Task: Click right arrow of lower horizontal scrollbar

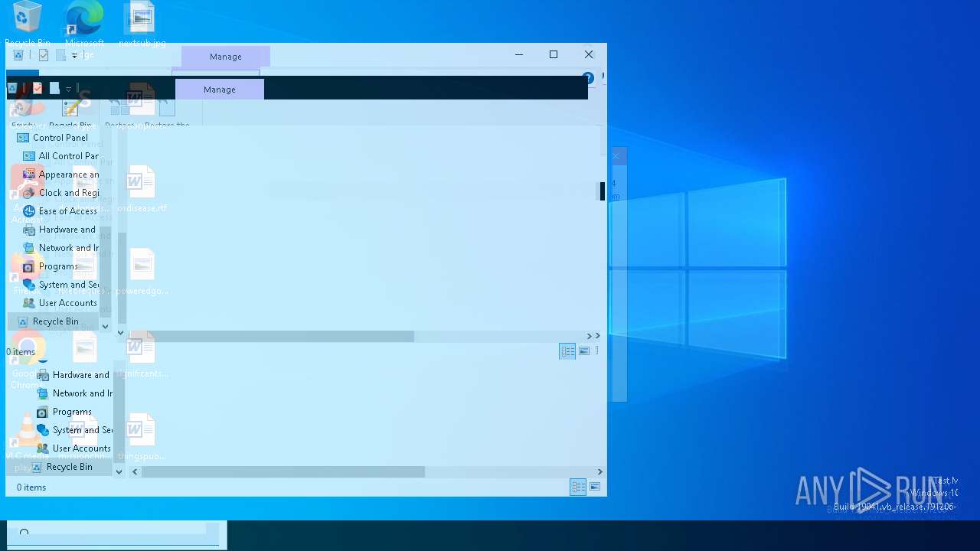Action: (599, 472)
